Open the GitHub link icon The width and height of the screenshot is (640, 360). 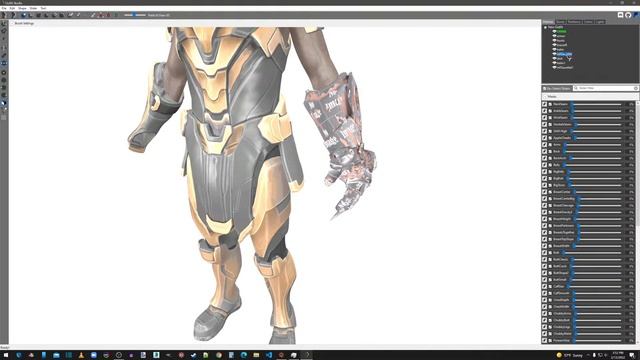click(628, 15)
